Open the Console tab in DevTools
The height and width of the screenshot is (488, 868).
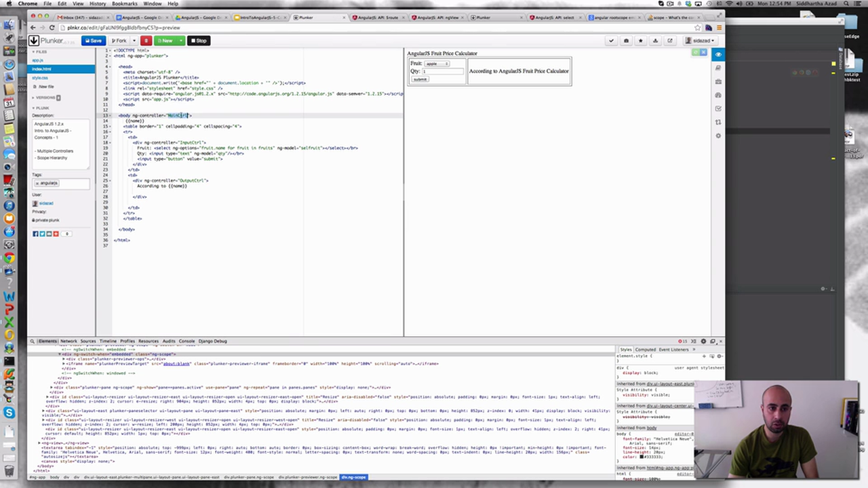pyautogui.click(x=186, y=341)
